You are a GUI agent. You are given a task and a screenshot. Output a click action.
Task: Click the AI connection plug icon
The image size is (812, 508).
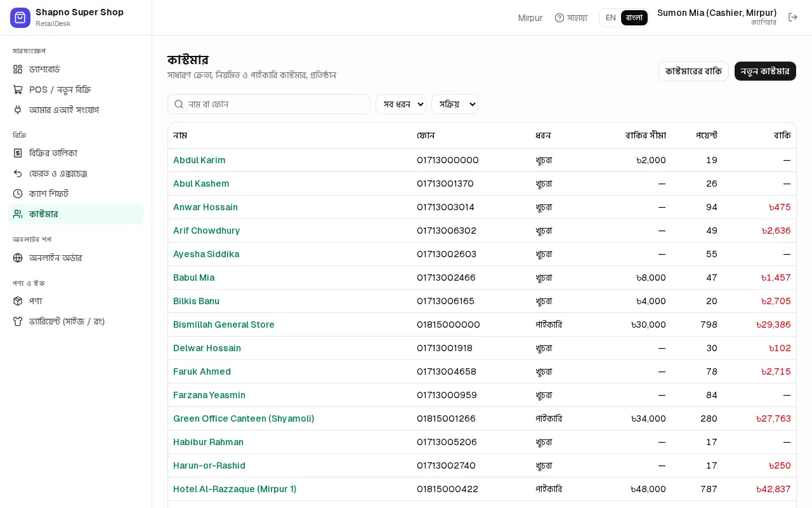18,110
